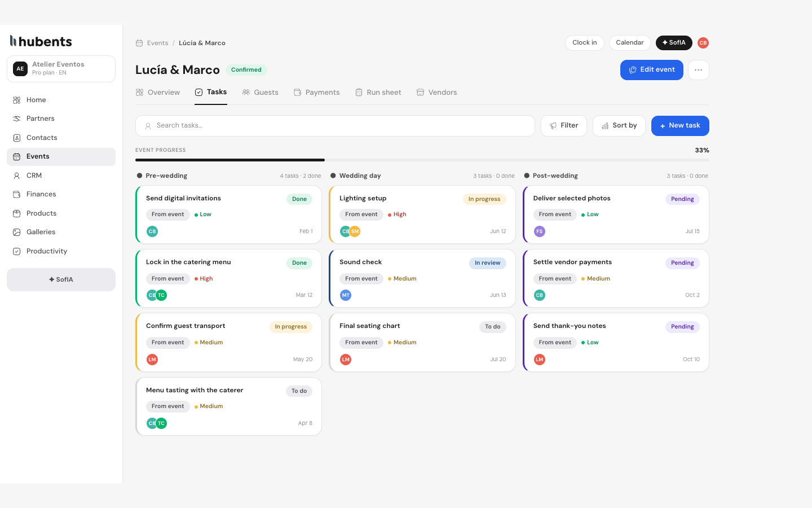Open Settle vendor payments task
This screenshot has width=812, height=508.
pos(616,278)
